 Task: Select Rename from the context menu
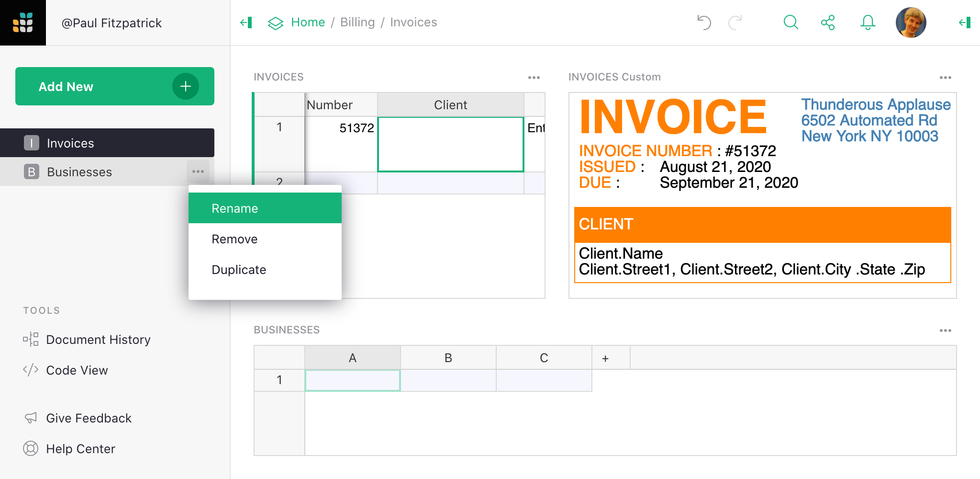[x=234, y=208]
